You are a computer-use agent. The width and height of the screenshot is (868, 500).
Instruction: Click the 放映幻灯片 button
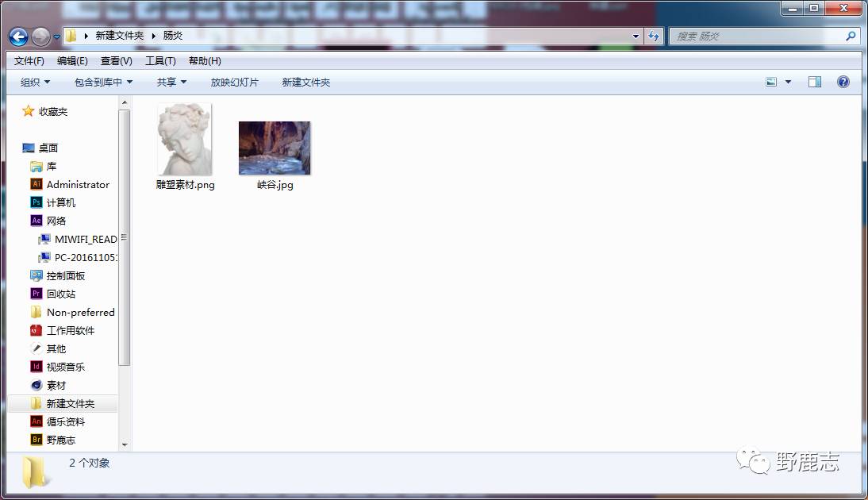pos(234,82)
